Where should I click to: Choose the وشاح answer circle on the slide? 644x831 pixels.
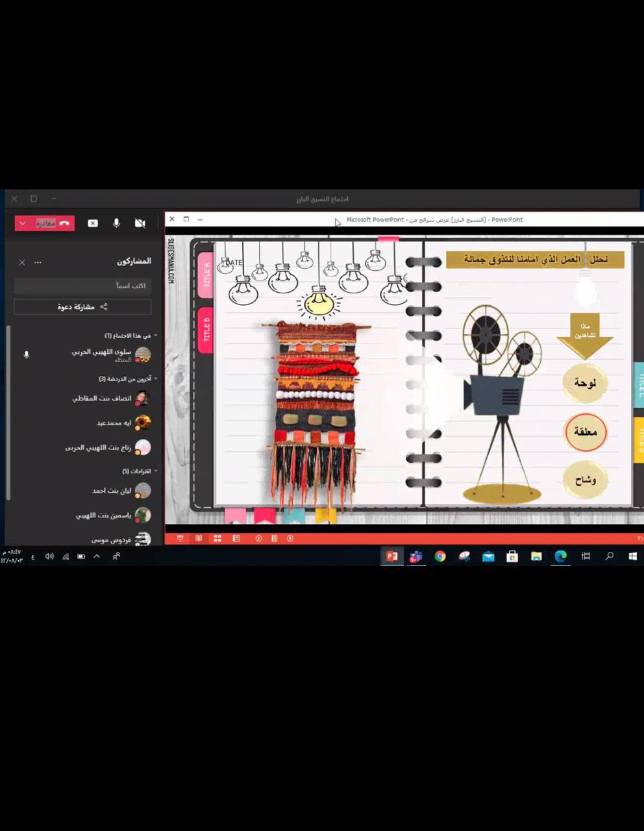click(x=585, y=480)
